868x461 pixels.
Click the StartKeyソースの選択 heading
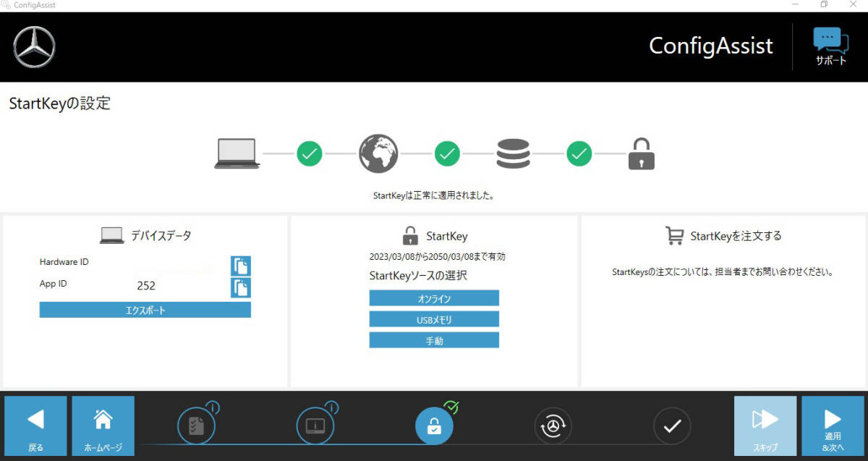tap(418, 276)
